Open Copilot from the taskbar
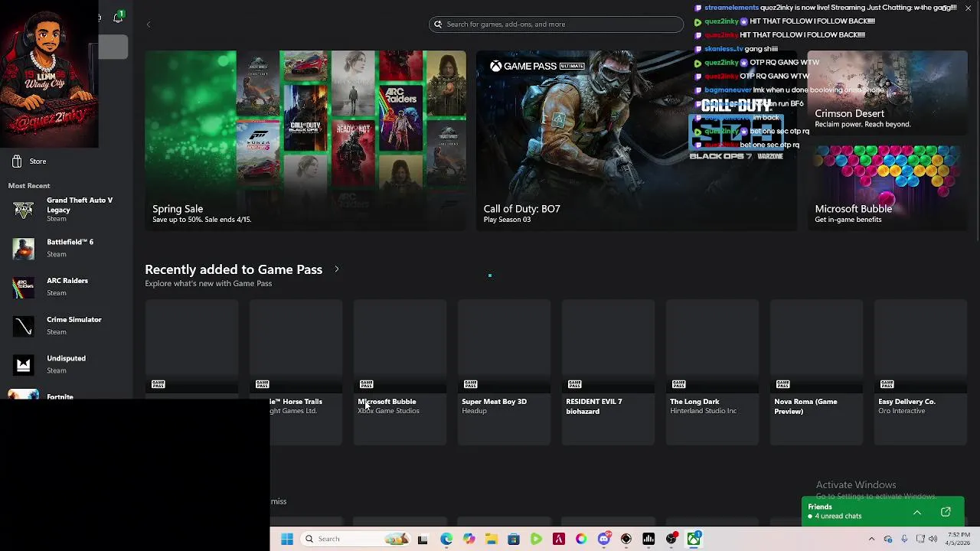The height and width of the screenshot is (551, 980). [x=469, y=539]
